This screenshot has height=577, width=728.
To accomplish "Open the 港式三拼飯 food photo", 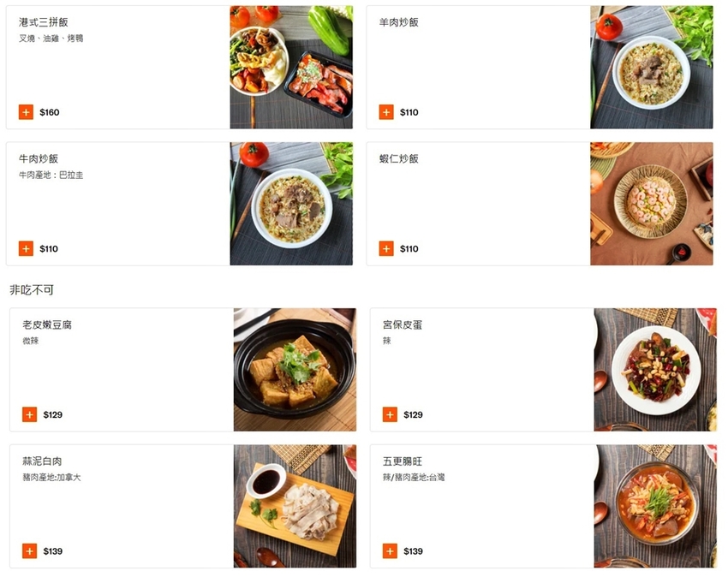I will (x=291, y=67).
